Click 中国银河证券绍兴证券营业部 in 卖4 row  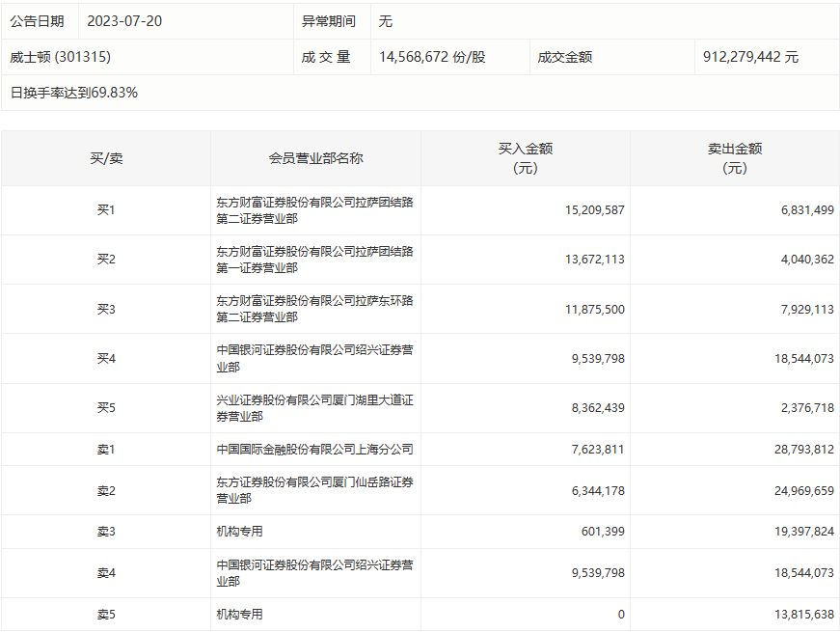(x=314, y=573)
